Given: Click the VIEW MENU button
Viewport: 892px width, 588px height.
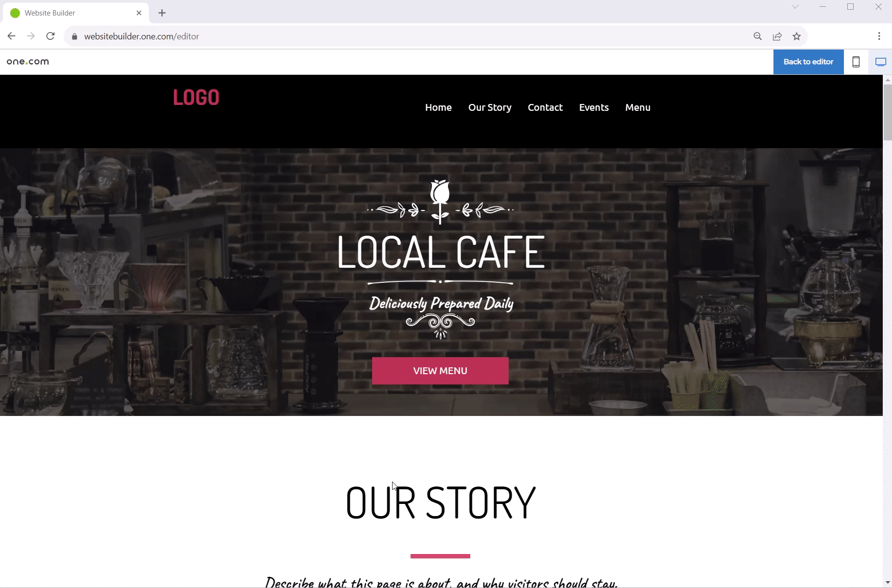Looking at the screenshot, I should pos(440,371).
